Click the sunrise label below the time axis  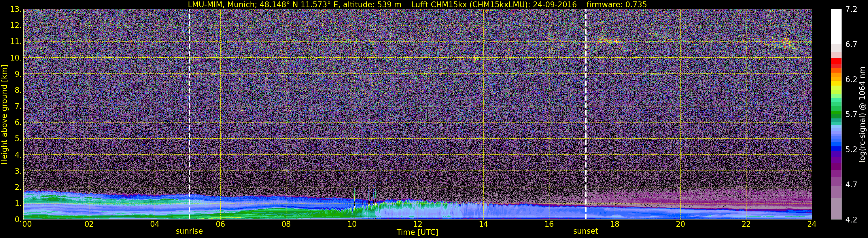click(189, 231)
